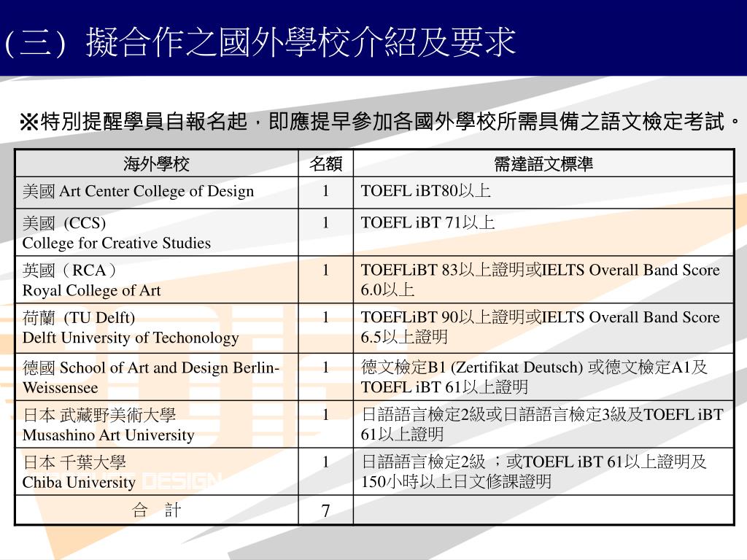Click the 合計 total label
The height and width of the screenshot is (560, 747).
point(157,510)
